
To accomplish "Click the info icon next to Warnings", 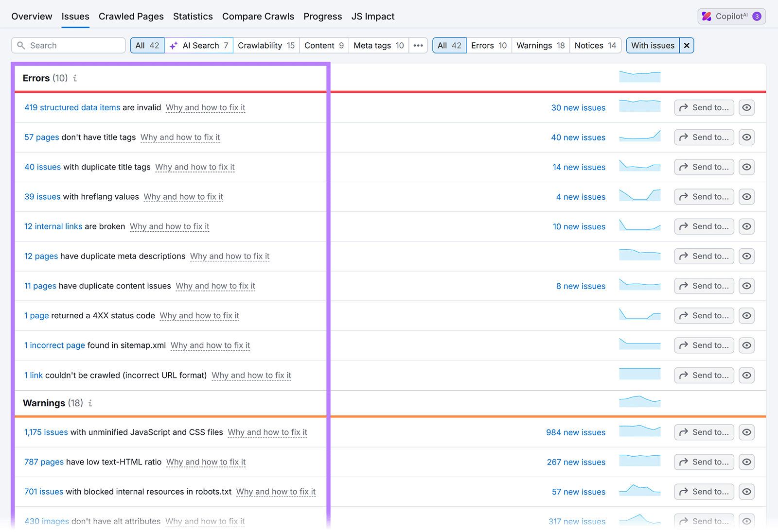I will click(x=90, y=403).
